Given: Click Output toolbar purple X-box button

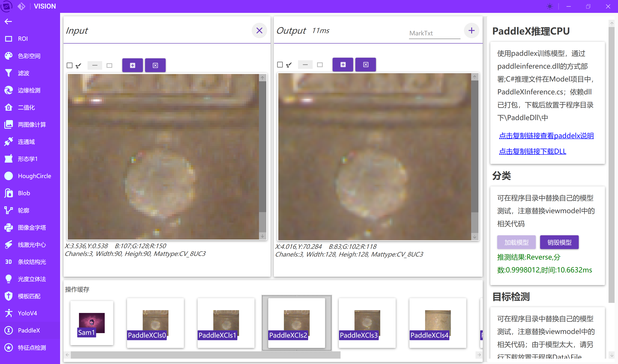Looking at the screenshot, I should point(366,65).
